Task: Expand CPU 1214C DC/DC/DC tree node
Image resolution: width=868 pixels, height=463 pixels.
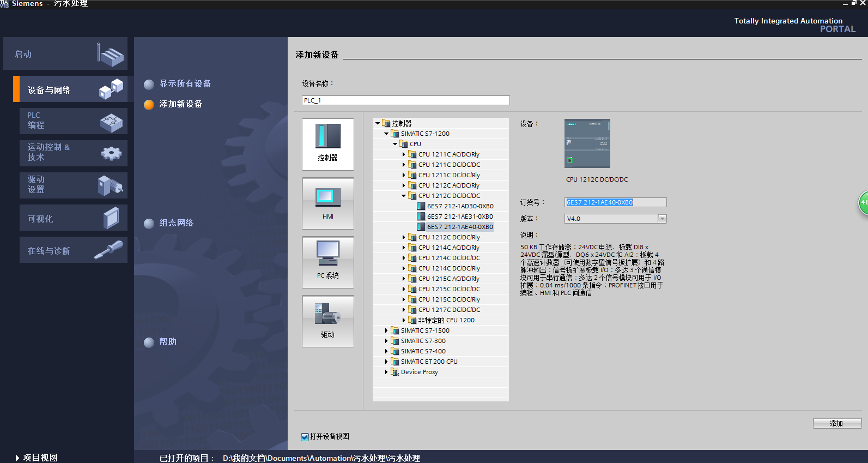Action: [x=404, y=258]
